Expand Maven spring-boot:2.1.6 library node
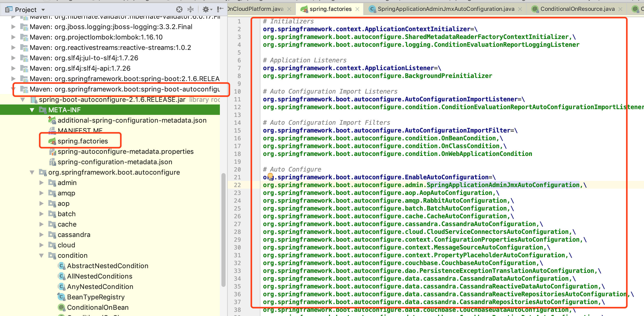This screenshot has height=316, width=644. tap(13, 79)
